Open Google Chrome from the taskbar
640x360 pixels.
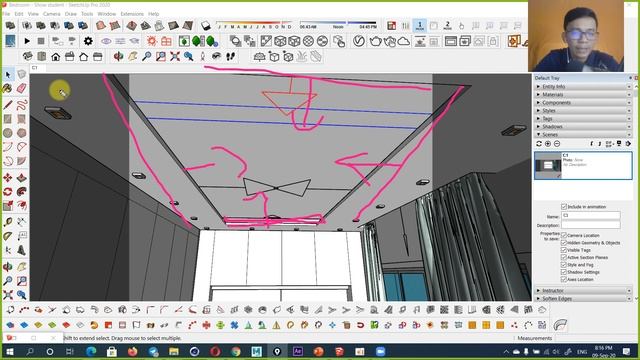click(236, 351)
